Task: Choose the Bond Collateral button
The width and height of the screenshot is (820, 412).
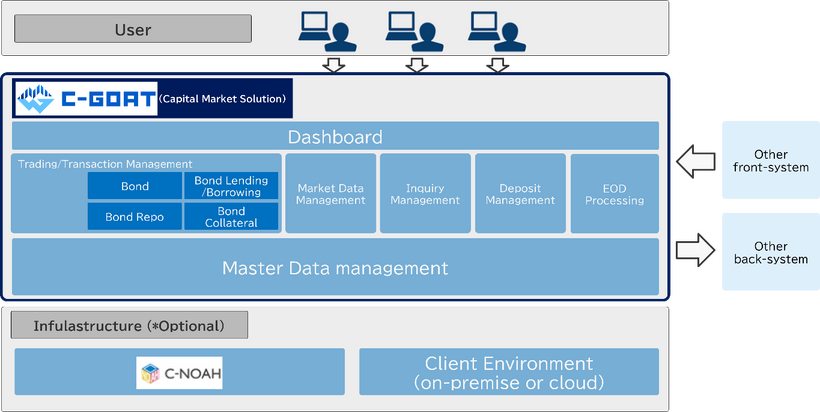Action: [231, 216]
